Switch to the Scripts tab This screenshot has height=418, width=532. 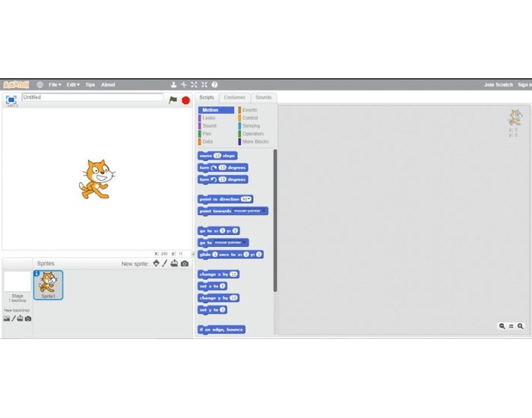[x=207, y=97]
